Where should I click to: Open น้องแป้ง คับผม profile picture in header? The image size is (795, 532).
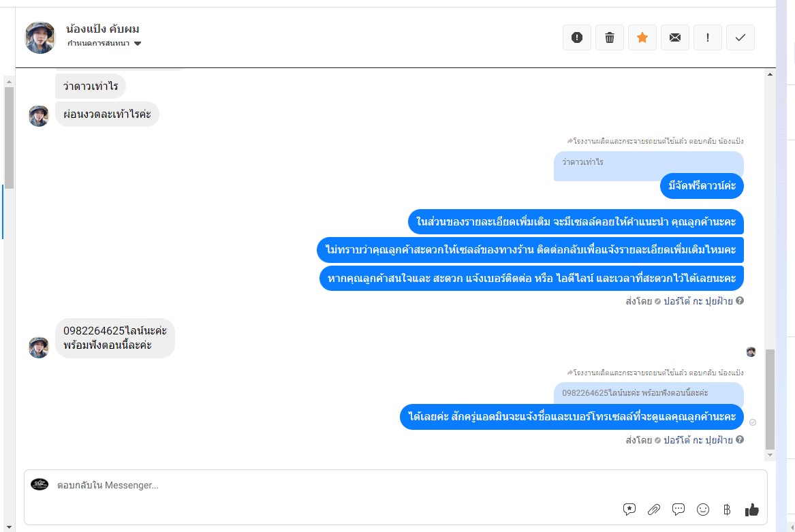[40, 37]
